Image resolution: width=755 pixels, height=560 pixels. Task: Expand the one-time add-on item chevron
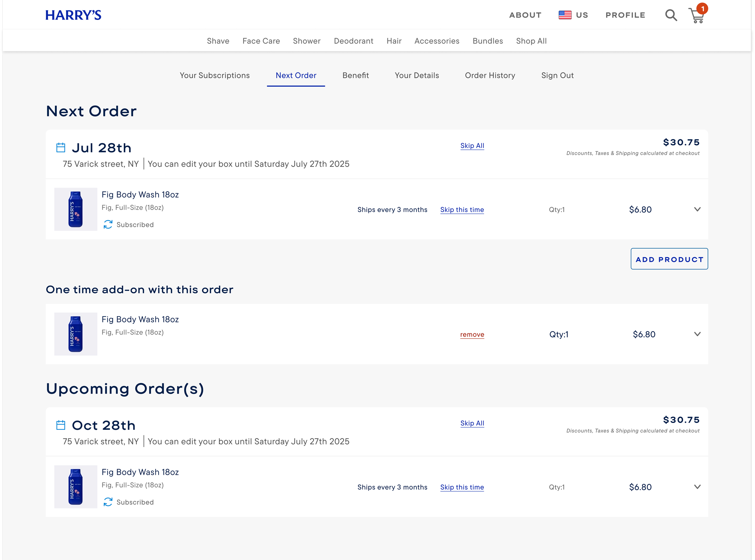(x=697, y=334)
